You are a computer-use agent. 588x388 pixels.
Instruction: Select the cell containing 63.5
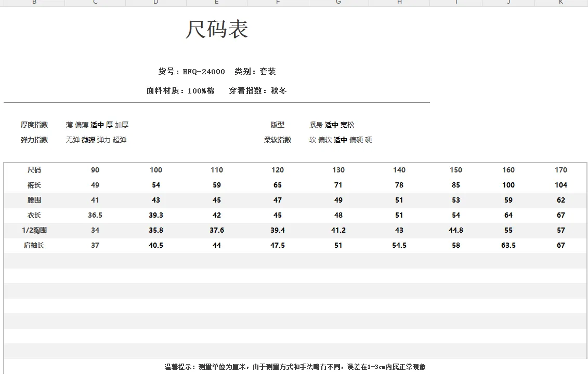(508, 245)
